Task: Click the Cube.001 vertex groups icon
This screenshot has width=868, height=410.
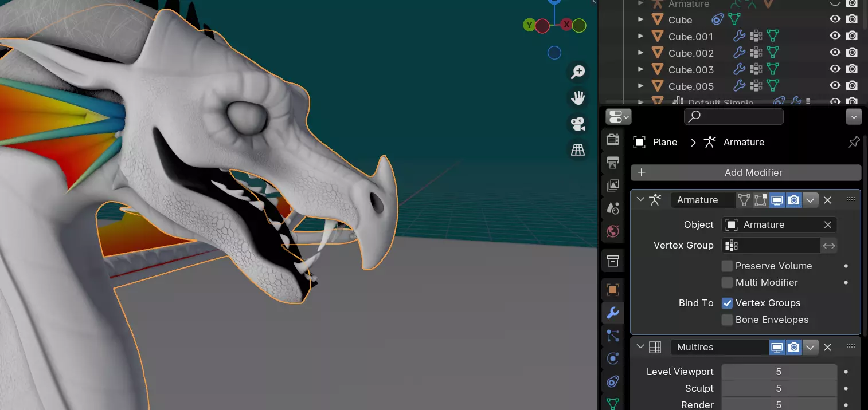Action: (756, 37)
